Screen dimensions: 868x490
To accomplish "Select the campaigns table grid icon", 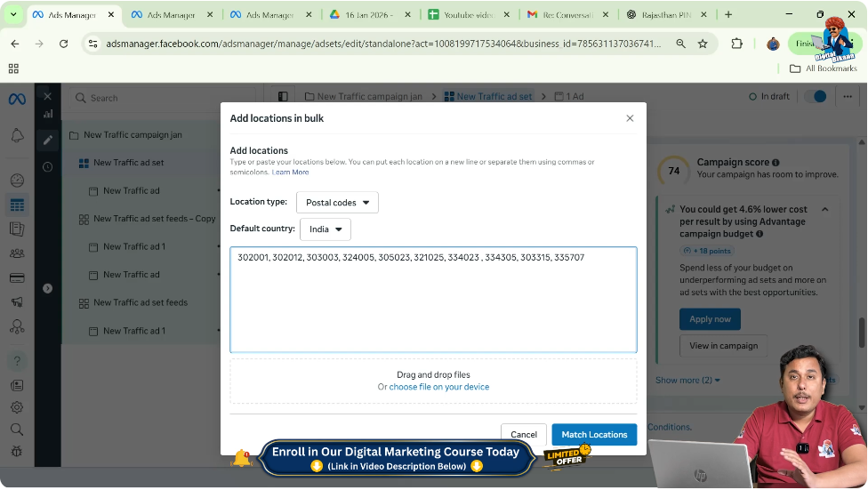I will [17, 205].
